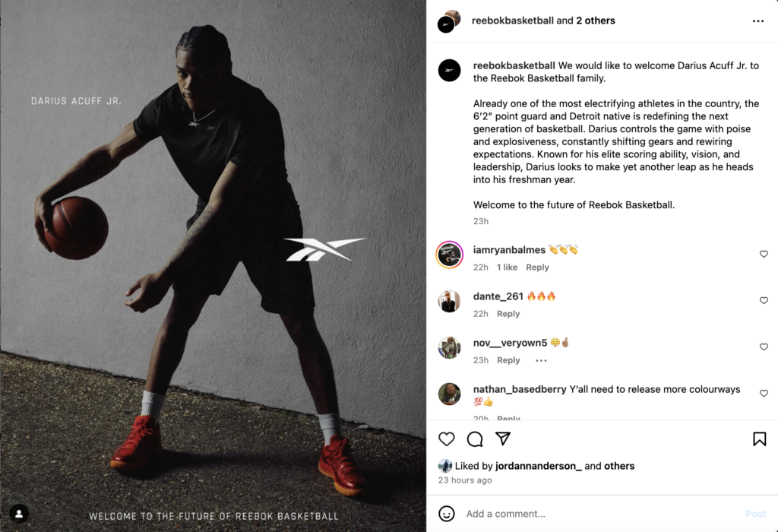Screen dimensions: 778x532
Task: Save the post with the bookmark icon
Action: (759, 439)
